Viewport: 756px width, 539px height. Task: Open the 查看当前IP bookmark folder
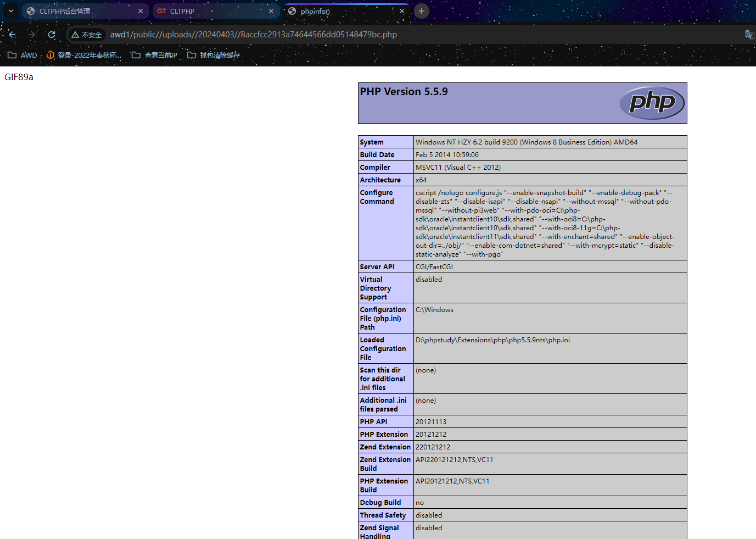coord(154,55)
